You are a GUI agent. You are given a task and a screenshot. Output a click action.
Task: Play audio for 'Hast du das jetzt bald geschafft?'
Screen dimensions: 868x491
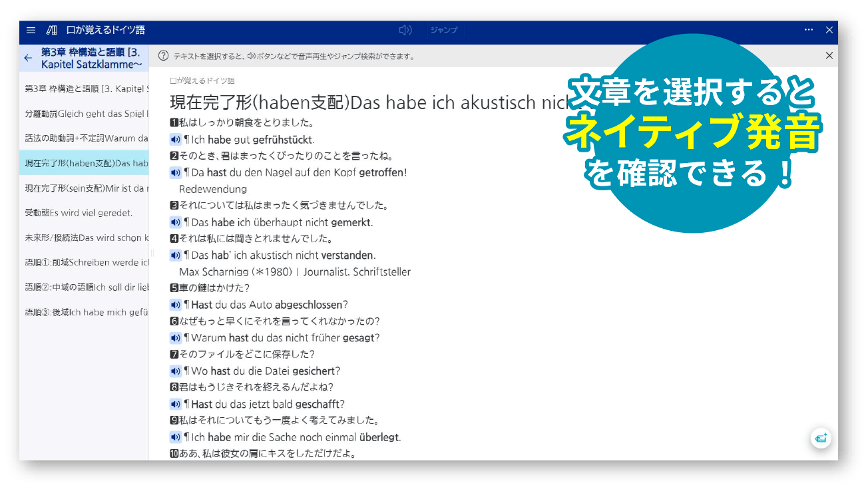[175, 404]
